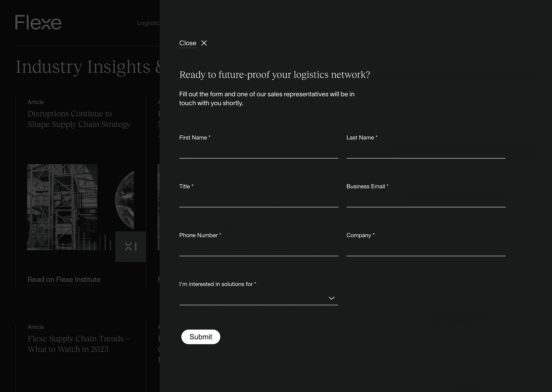The image size is (552, 392).
Task: Open the interested in solutions dropdown
Action: (259, 298)
